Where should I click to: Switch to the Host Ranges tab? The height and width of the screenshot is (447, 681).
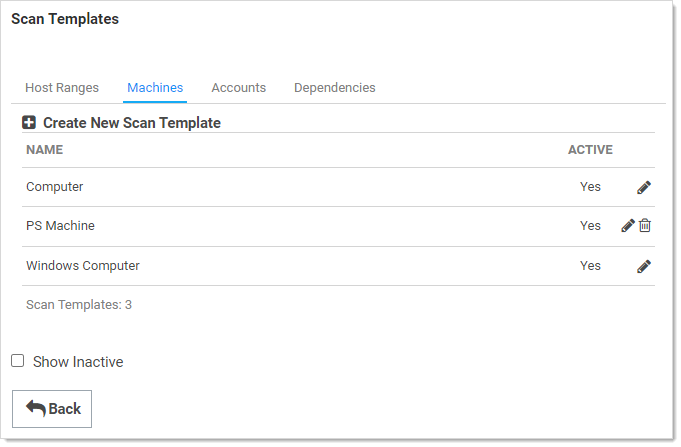pyautogui.click(x=62, y=88)
